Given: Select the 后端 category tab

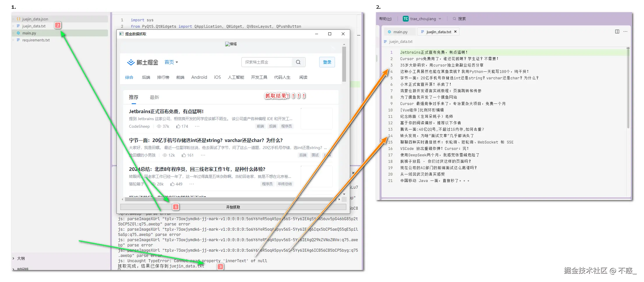Looking at the screenshot, I should coord(146,77).
